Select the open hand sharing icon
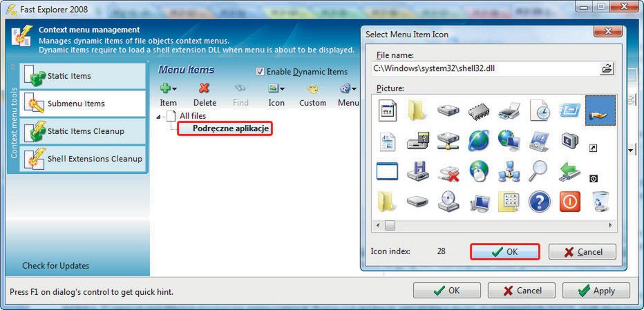This screenshot has width=644, height=310. coord(600,110)
